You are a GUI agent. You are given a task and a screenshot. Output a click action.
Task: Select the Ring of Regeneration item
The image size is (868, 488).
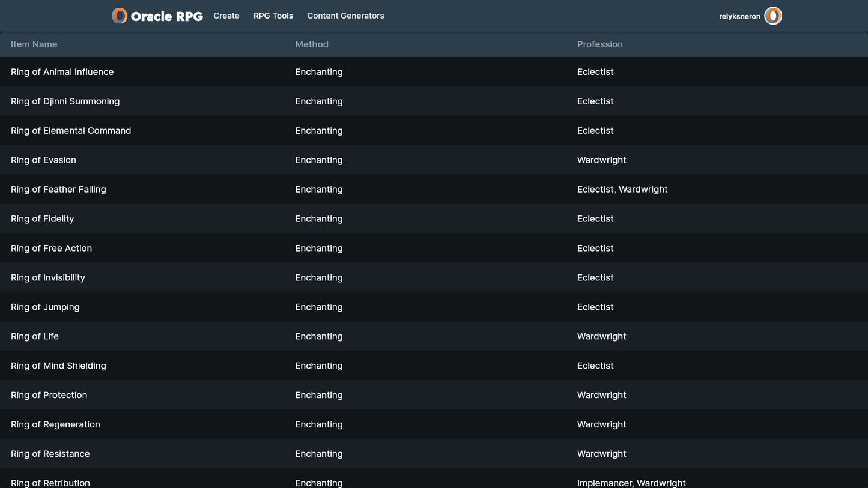(55, 425)
